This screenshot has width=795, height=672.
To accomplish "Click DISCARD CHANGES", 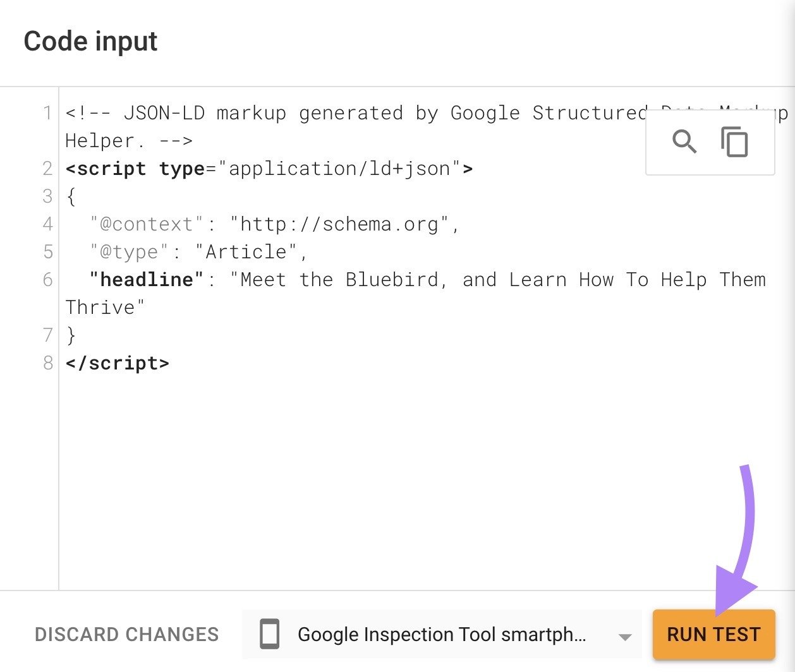I will pos(127,634).
